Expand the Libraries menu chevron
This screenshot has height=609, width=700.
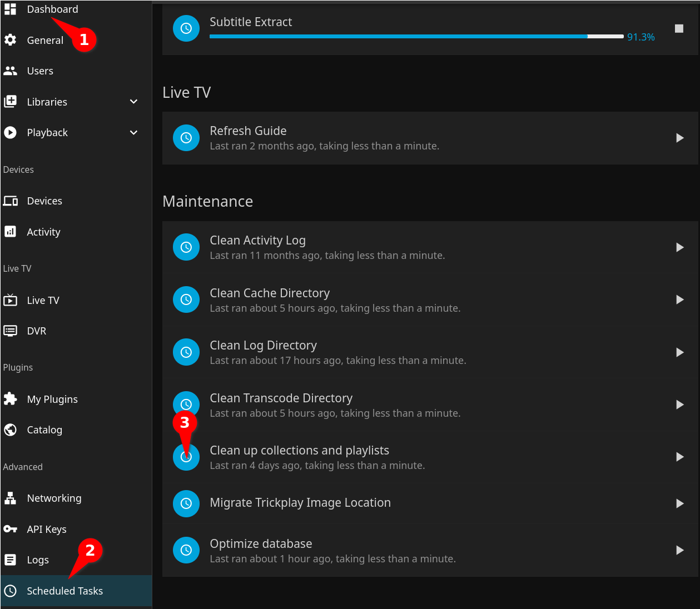coord(133,102)
